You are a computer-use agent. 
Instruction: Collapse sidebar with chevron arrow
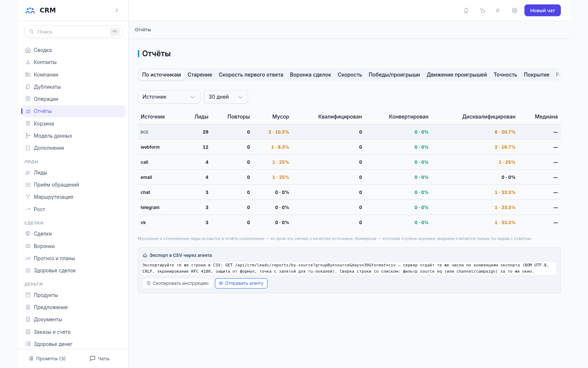[x=117, y=10]
